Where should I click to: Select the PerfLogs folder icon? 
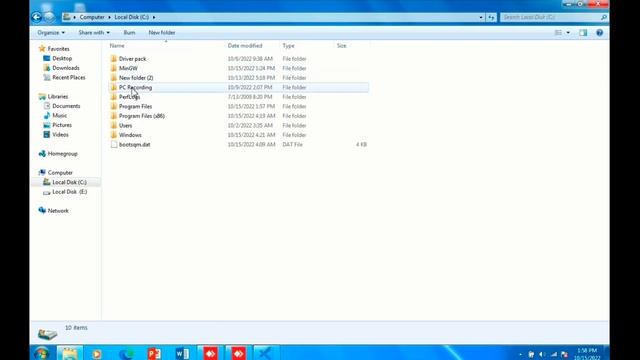point(114,97)
